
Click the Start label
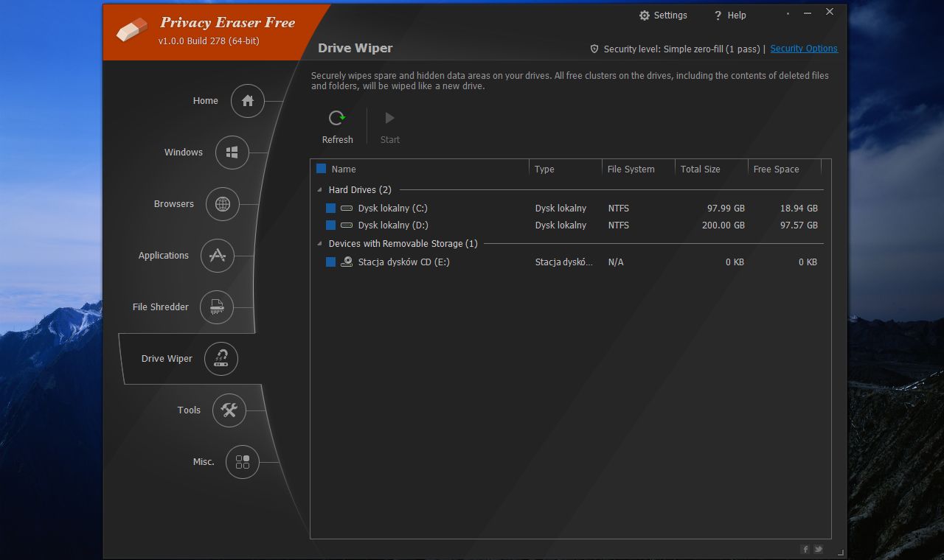point(390,140)
